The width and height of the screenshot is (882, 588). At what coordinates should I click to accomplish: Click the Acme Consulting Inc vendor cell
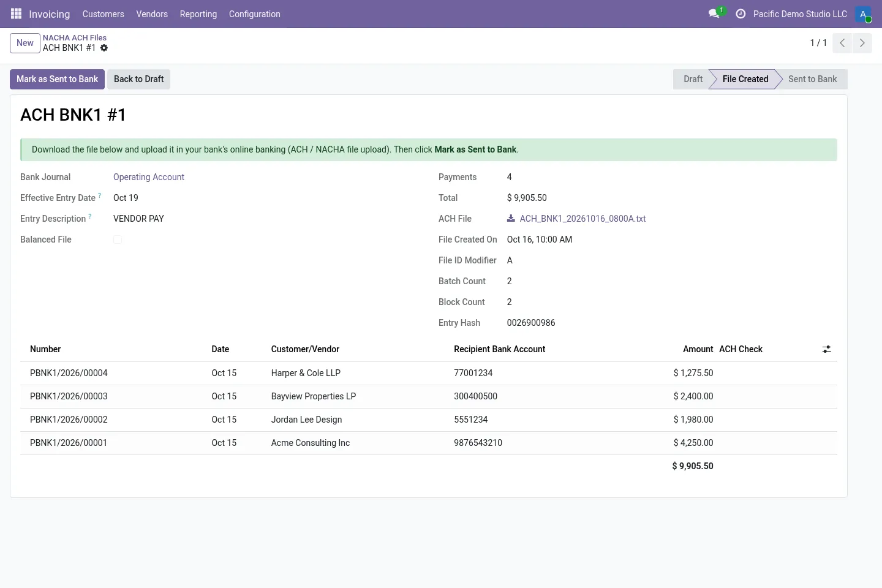pos(311,443)
